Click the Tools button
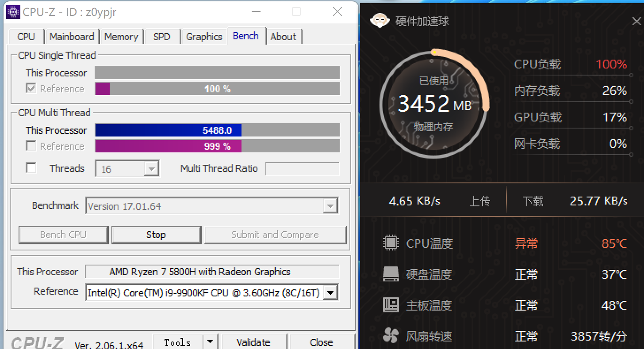 click(x=178, y=342)
